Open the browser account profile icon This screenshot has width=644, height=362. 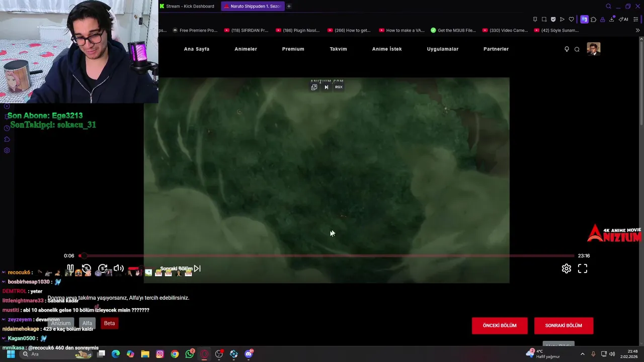coord(602,19)
